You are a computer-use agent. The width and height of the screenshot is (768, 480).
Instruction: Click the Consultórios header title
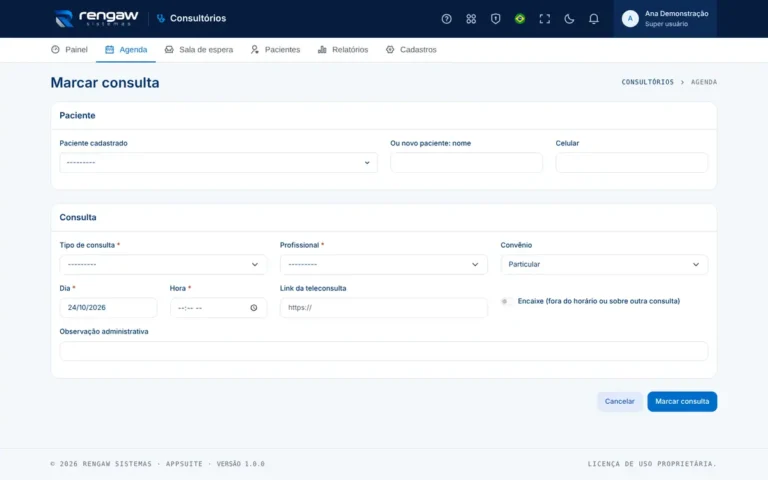198,19
